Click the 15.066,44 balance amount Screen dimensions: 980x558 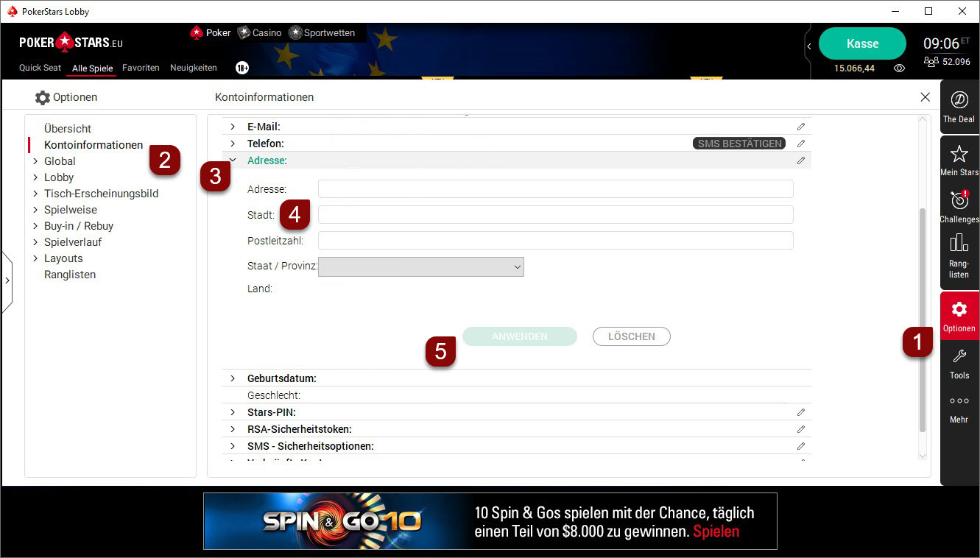[854, 68]
